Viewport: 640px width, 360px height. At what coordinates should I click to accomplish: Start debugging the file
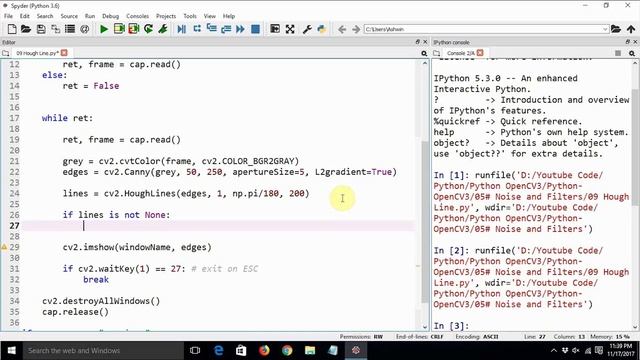click(182, 29)
